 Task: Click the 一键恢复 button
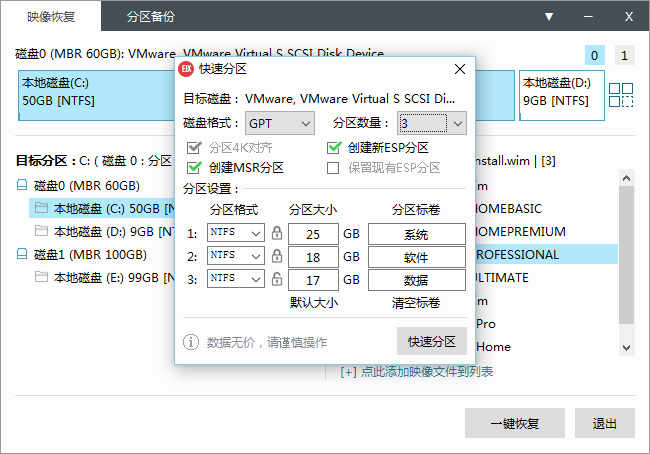point(514,423)
